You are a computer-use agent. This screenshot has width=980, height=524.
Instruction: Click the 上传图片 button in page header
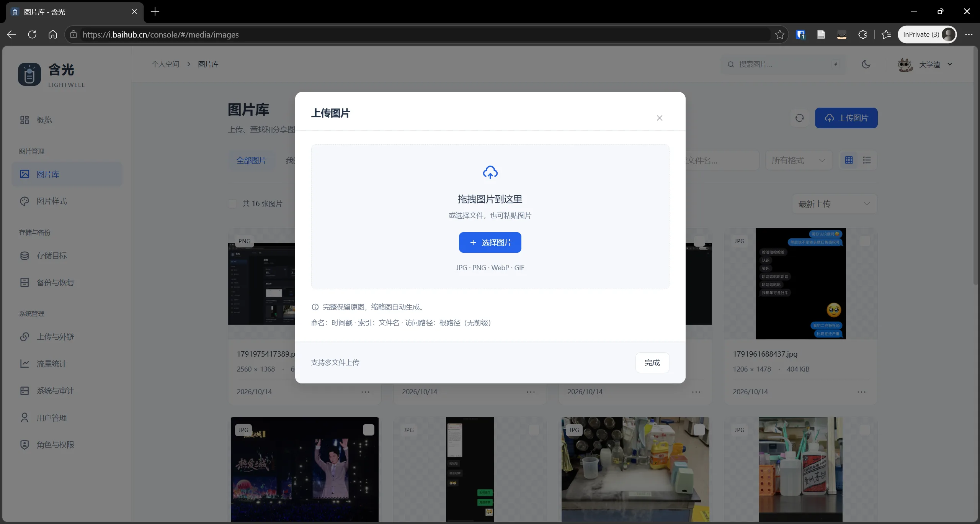point(846,118)
